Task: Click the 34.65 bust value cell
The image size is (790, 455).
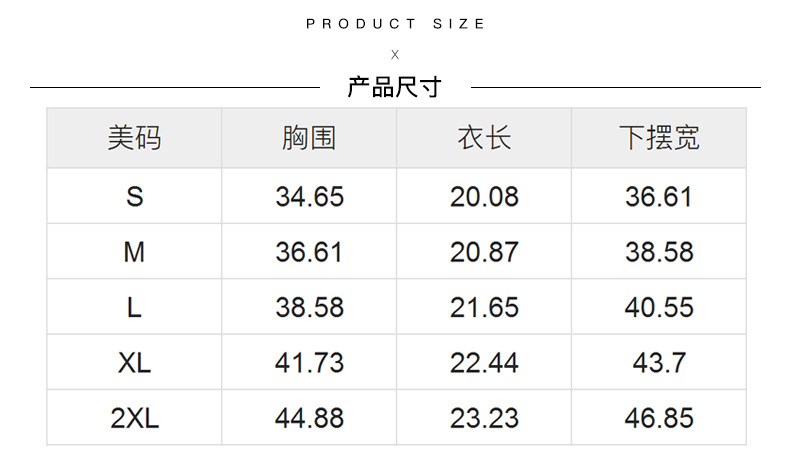Action: coord(309,196)
